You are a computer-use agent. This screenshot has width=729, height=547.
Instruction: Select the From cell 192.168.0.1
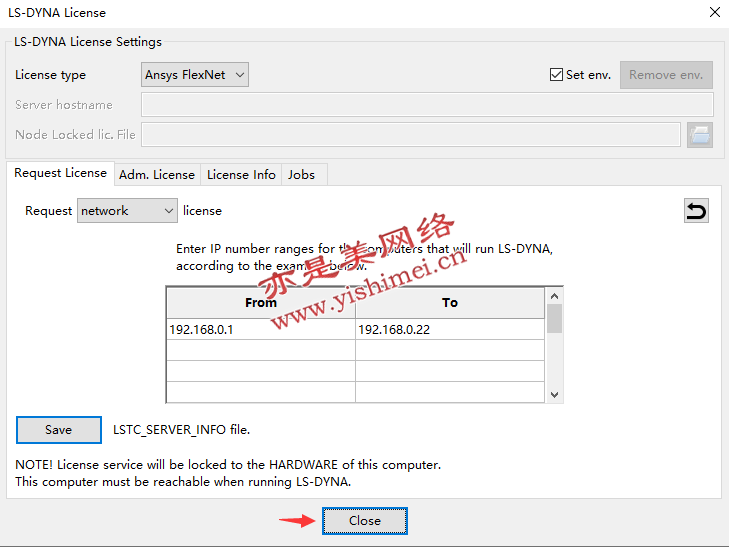pyautogui.click(x=261, y=330)
